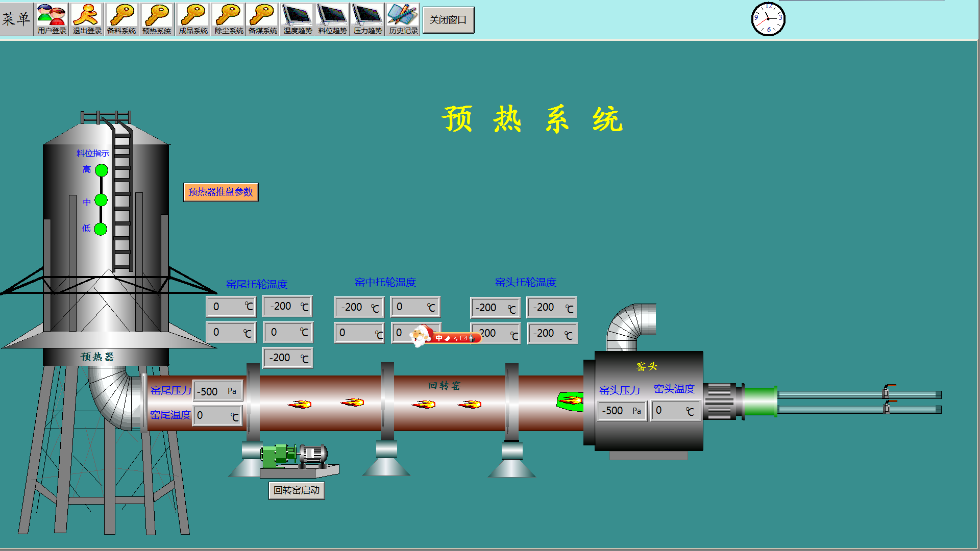Open the 压力趋势 monitor icon
980x551 pixels.
367,19
